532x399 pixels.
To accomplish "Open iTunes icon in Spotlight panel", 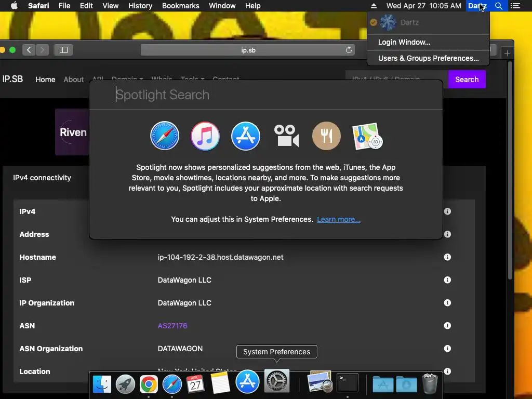I will click(205, 136).
